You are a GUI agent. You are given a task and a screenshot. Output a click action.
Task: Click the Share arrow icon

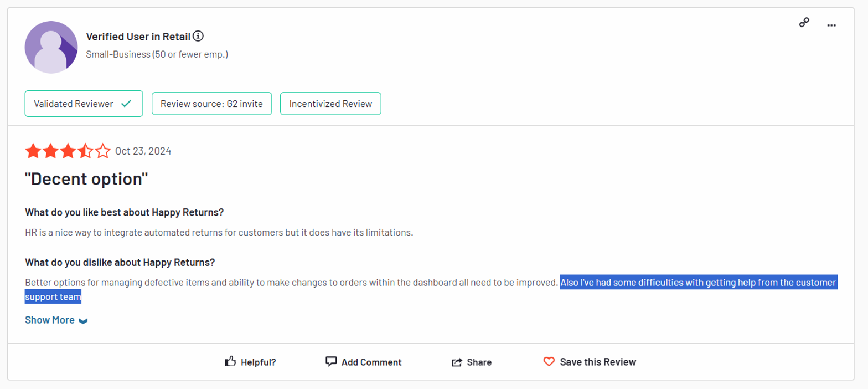457,362
